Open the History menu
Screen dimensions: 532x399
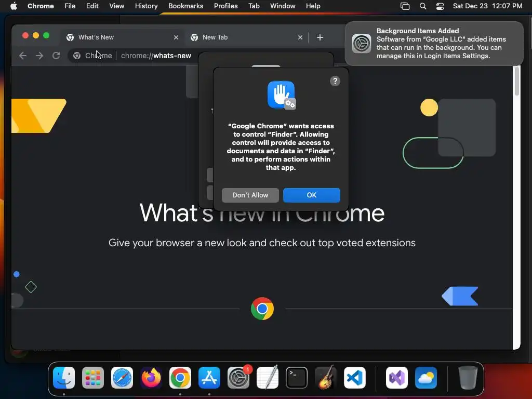(x=146, y=6)
